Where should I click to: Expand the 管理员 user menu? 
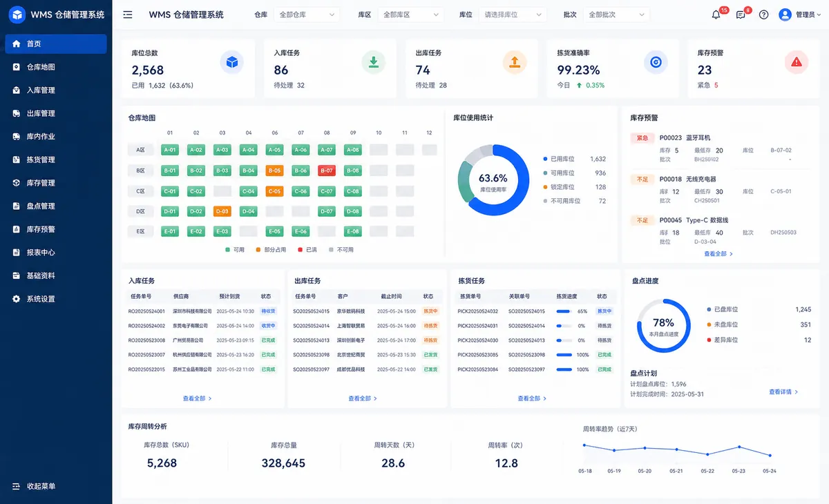point(808,14)
